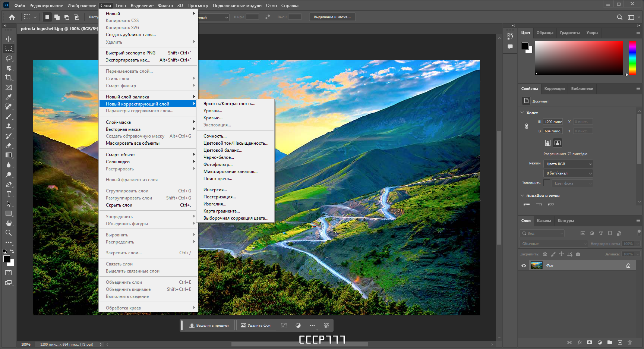
Task: Select the Horizontal Type tool
Action: 9,194
